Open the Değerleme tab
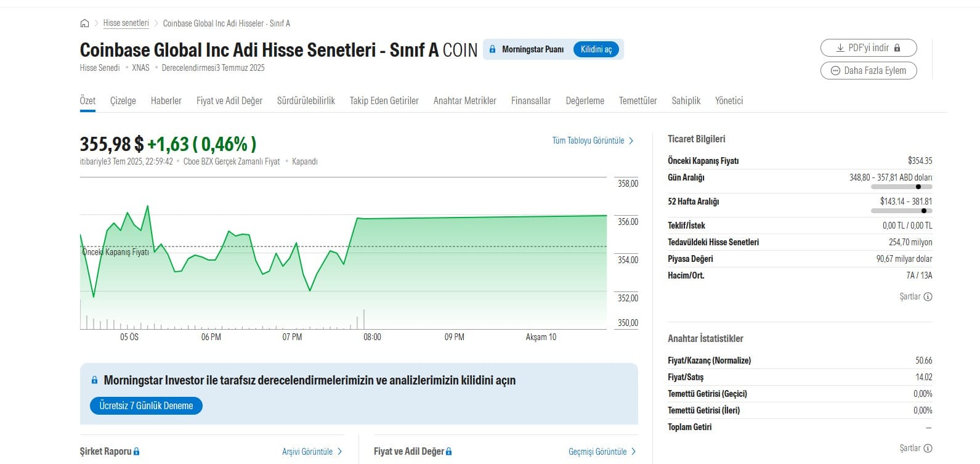The width and height of the screenshot is (980, 464). pos(585,100)
